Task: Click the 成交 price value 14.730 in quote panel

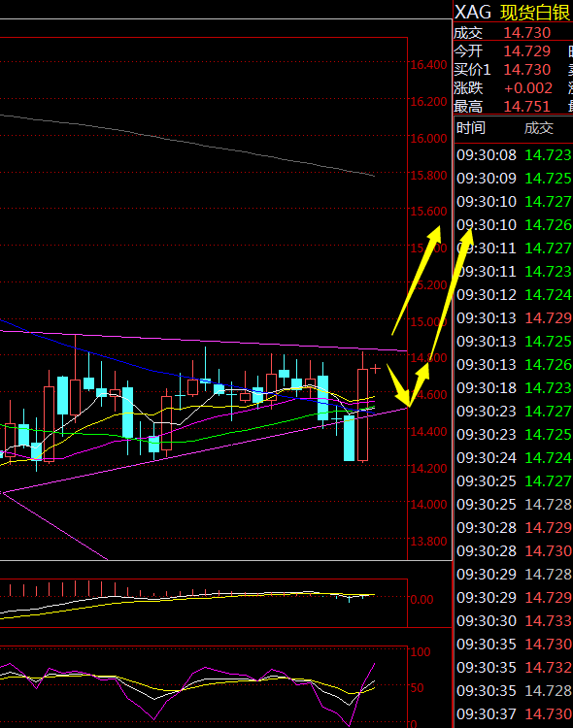Action: pyautogui.click(x=527, y=33)
